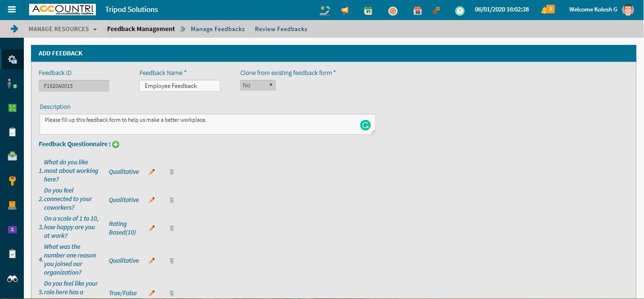Select the green percent sidebar icon
The width and height of the screenshot is (644, 299).
[x=12, y=108]
